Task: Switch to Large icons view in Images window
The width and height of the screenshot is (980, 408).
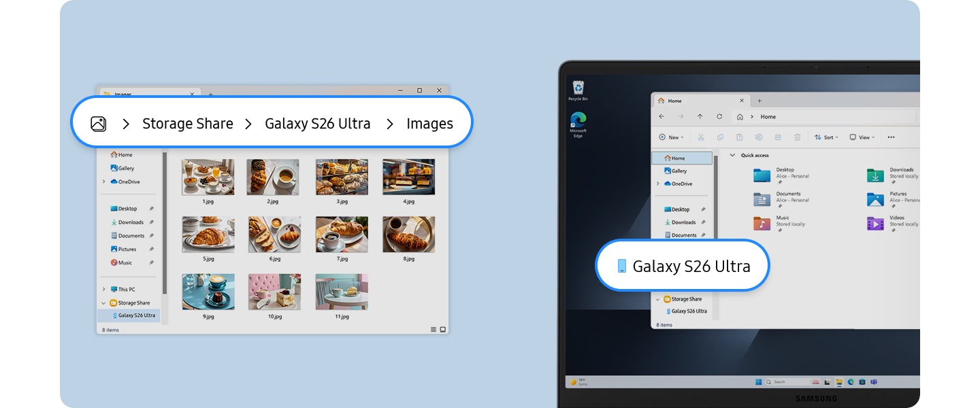Action: point(443,330)
